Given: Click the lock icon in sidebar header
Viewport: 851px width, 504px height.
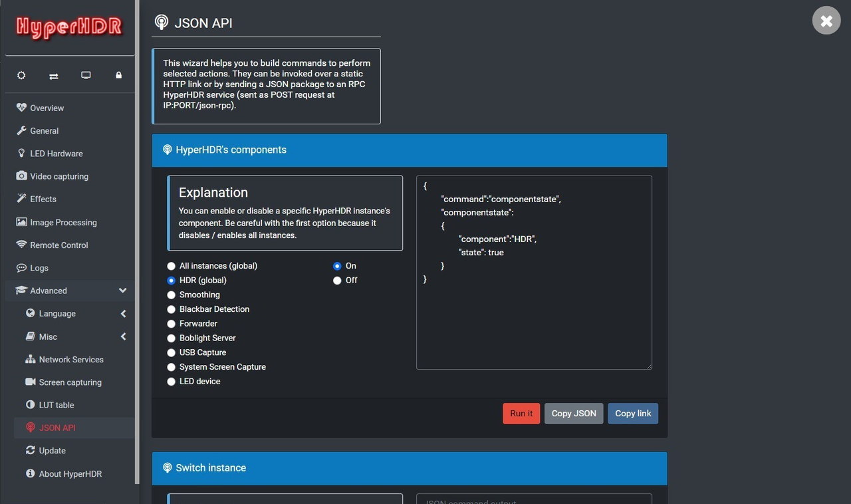Looking at the screenshot, I should 118,76.
